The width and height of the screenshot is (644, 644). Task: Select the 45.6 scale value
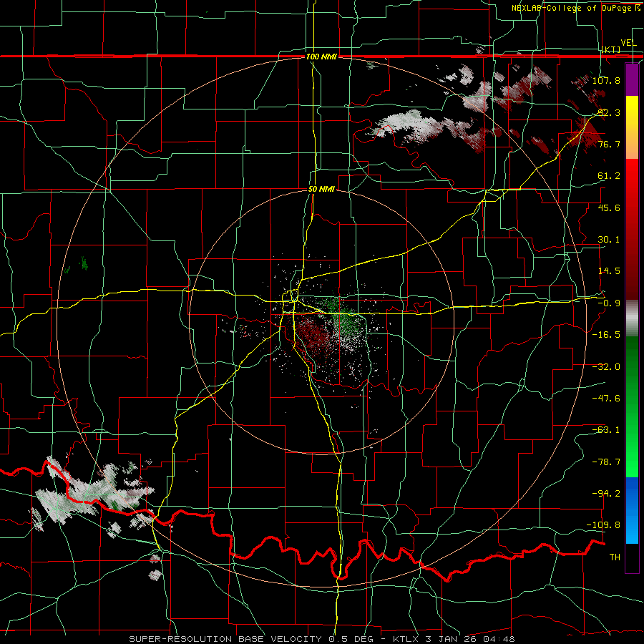pyautogui.click(x=609, y=208)
